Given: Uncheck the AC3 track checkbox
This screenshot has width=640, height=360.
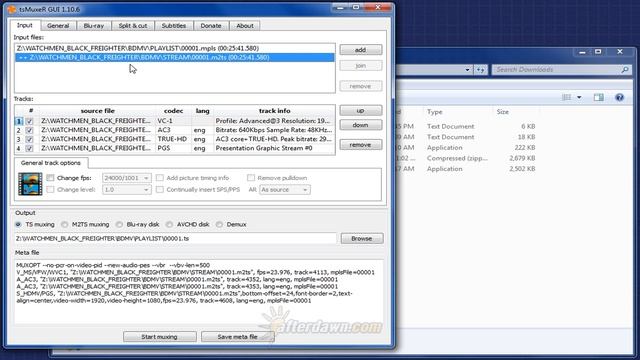Looking at the screenshot, I should pos(29,130).
